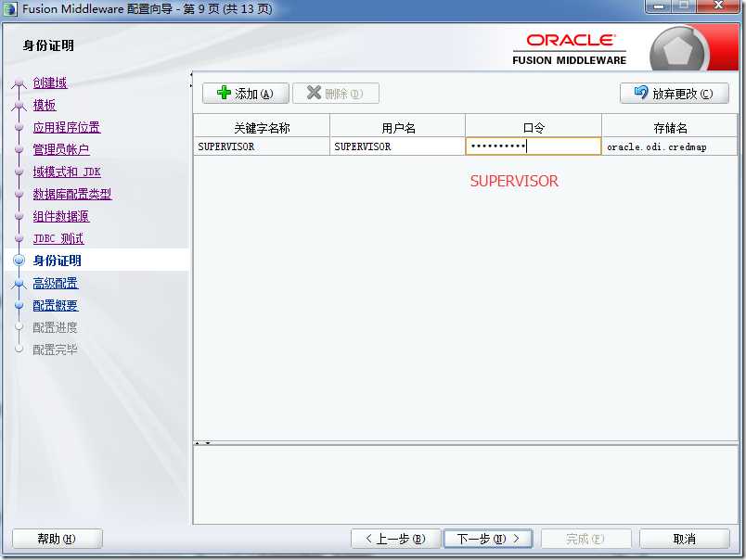Cancel the wizard with 取消
This screenshot has width=746, height=560.
684,539
